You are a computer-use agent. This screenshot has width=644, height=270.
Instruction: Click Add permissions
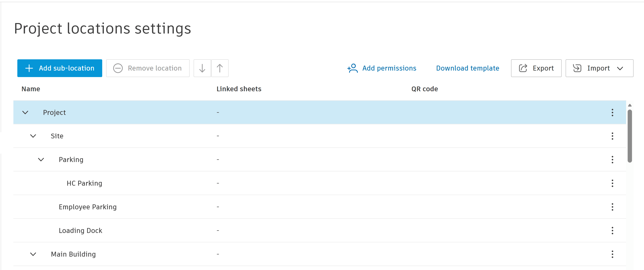click(382, 68)
